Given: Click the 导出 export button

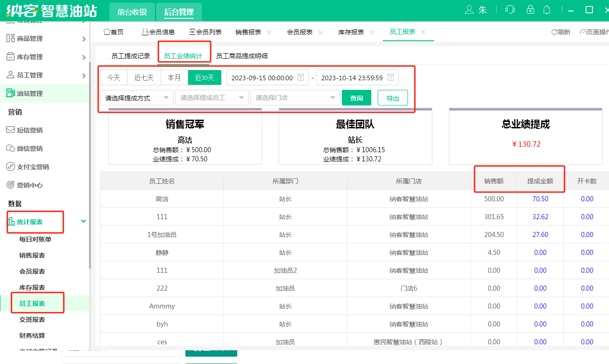Looking at the screenshot, I should [x=392, y=98].
